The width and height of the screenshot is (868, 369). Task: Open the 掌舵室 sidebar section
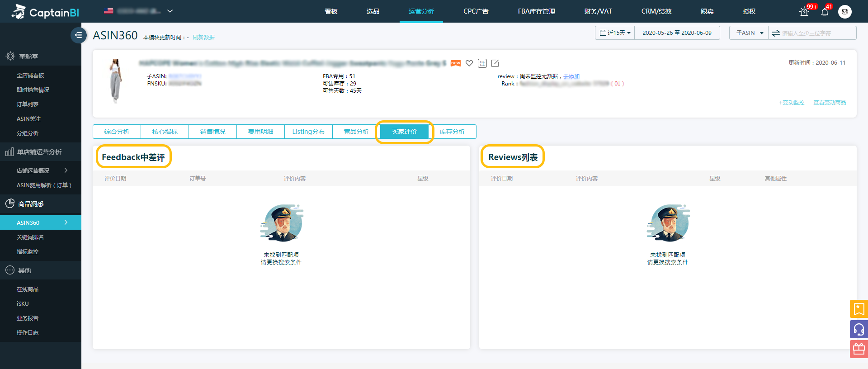pyautogui.click(x=41, y=57)
